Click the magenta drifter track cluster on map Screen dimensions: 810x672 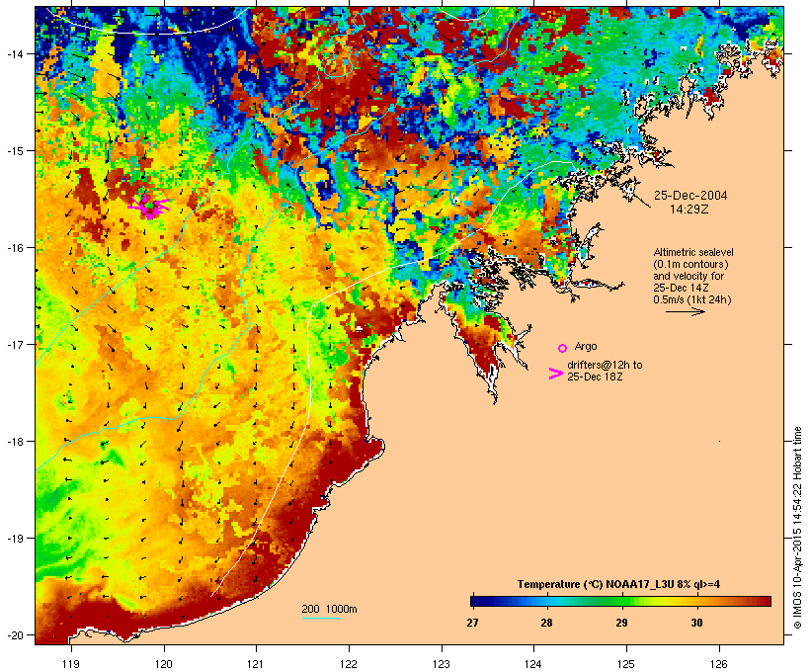pos(149,206)
